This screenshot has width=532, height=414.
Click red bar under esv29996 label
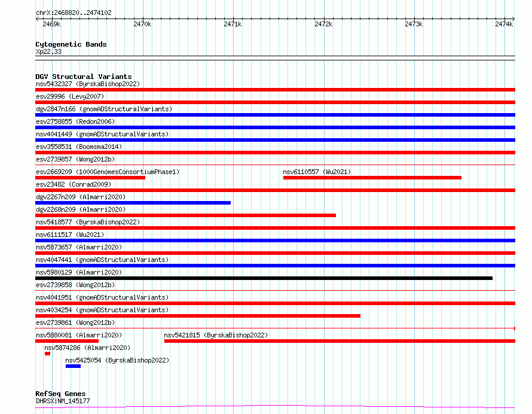point(275,102)
